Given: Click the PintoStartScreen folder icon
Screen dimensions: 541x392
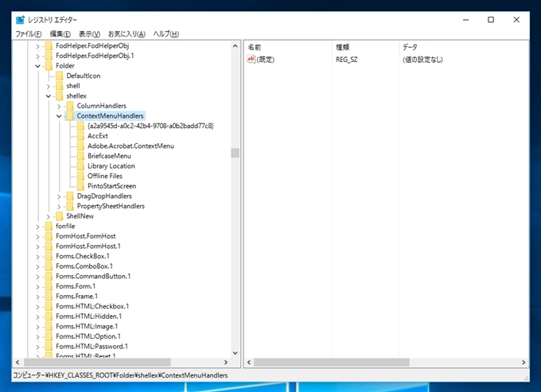Looking at the screenshot, I should pos(80,186).
